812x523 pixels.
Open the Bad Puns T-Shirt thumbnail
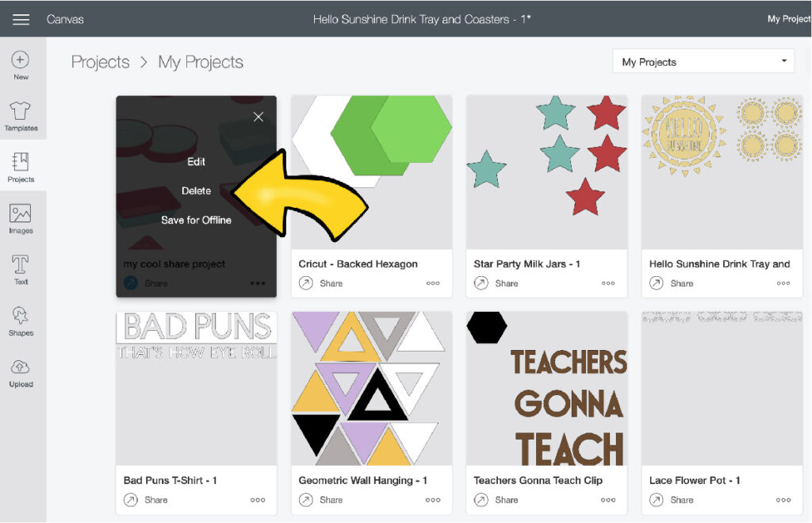coord(197,388)
